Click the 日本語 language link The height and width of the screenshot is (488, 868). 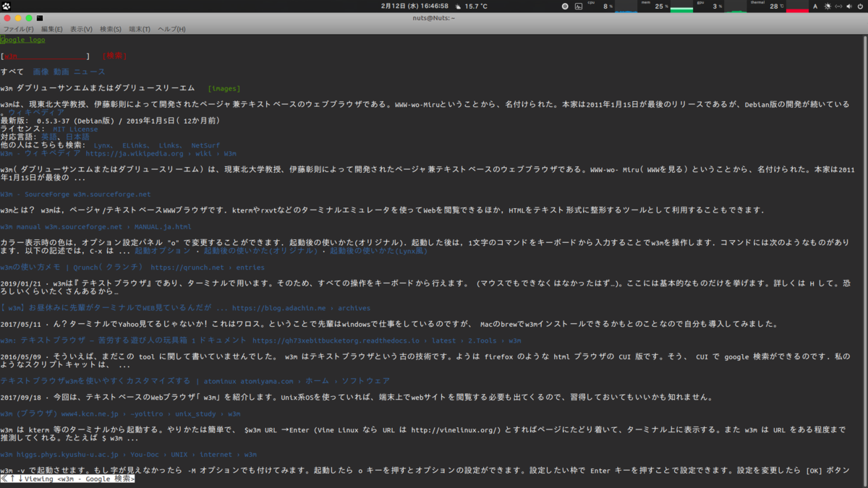tap(77, 137)
